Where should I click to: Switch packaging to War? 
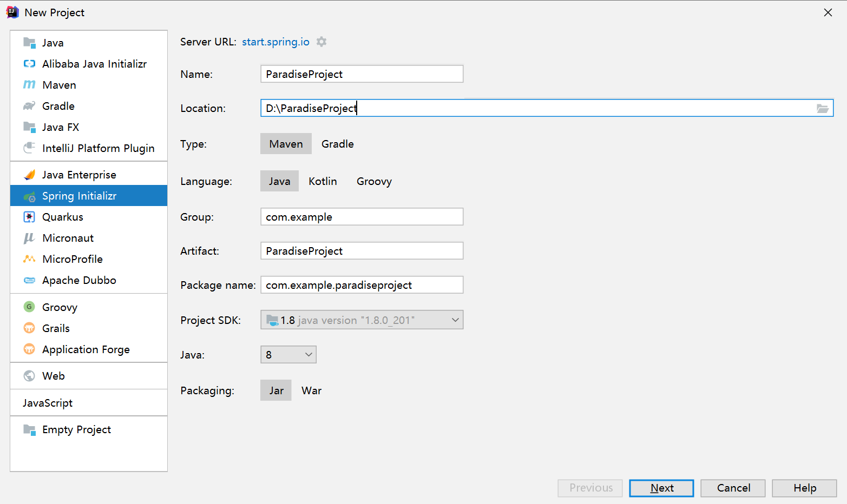click(x=311, y=390)
